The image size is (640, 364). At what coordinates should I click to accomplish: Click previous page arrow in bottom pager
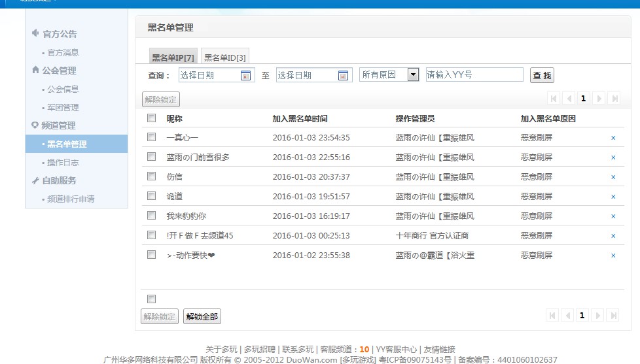pos(567,316)
